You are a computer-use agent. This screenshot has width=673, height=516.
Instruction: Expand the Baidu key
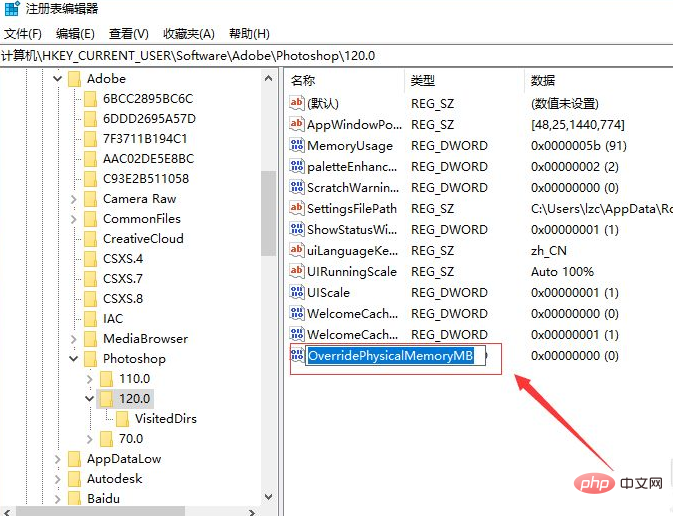click(x=58, y=499)
